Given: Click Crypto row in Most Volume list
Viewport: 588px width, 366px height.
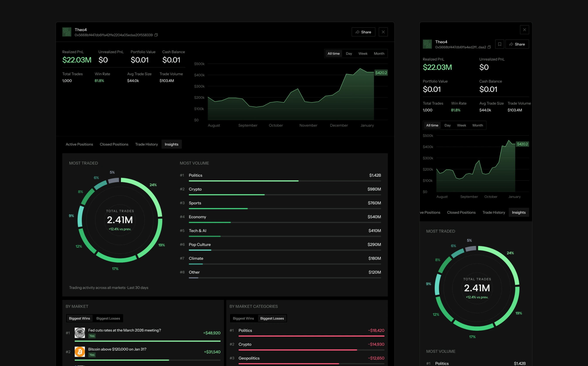Looking at the screenshot, I should click(x=280, y=191).
